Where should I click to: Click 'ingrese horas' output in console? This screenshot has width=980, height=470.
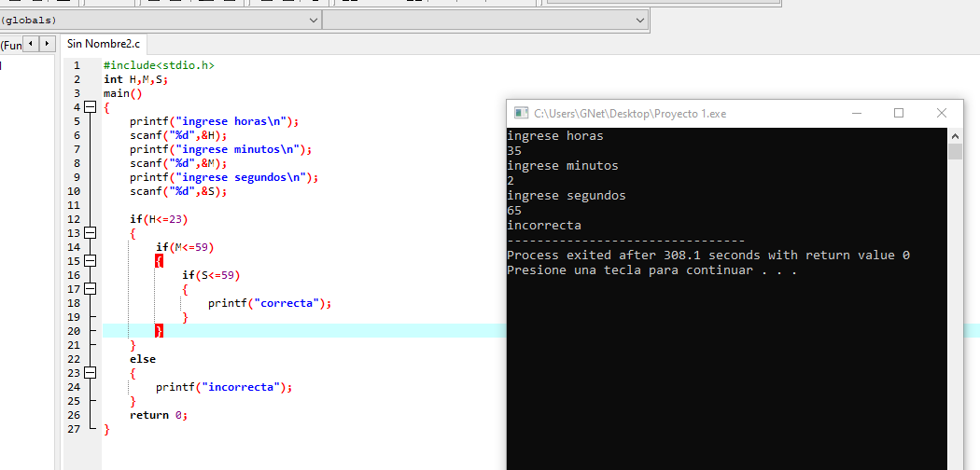click(x=555, y=135)
